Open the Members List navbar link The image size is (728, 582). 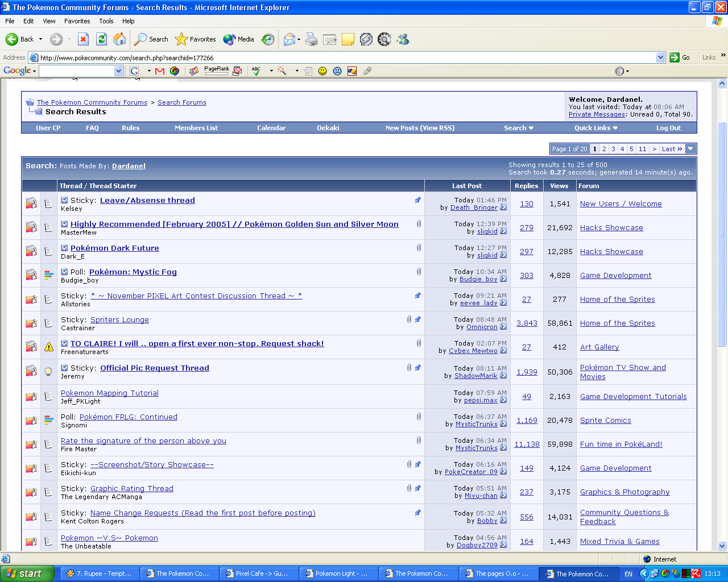196,128
